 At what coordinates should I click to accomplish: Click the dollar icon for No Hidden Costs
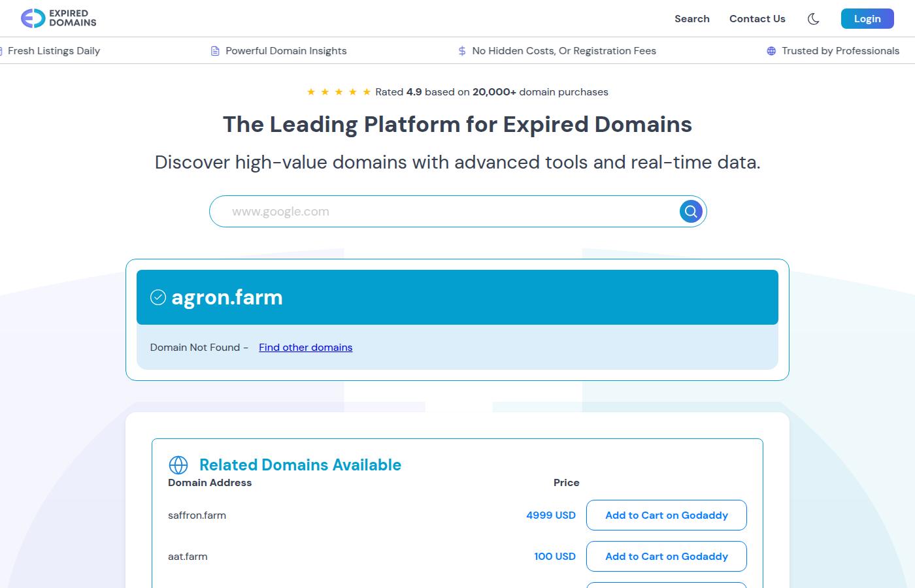point(462,51)
